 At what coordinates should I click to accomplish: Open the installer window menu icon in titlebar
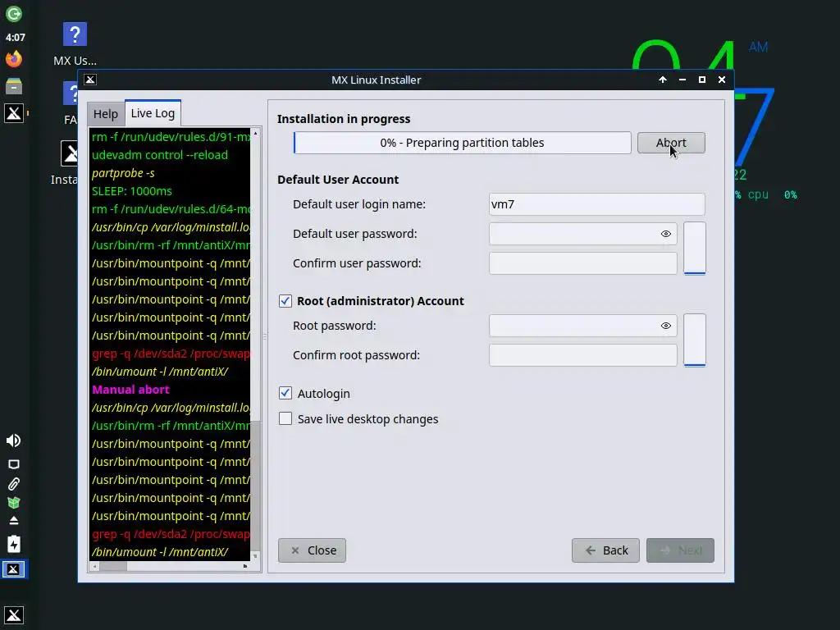coord(90,80)
